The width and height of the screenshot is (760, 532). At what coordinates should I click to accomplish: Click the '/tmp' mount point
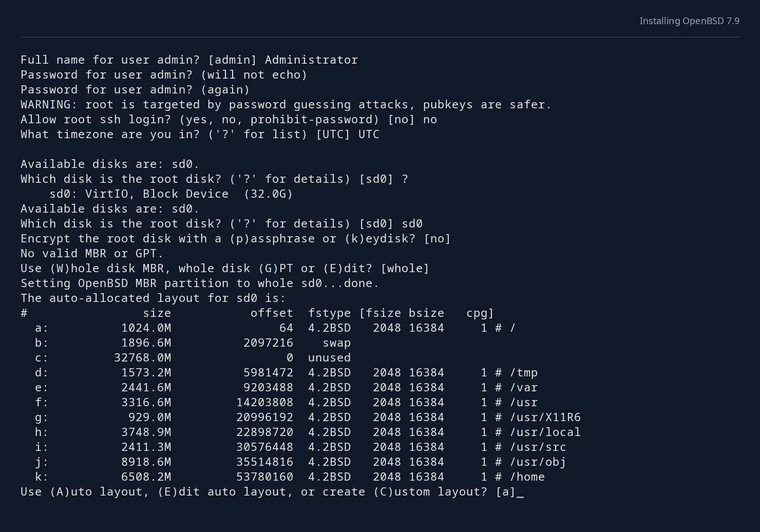(523, 372)
